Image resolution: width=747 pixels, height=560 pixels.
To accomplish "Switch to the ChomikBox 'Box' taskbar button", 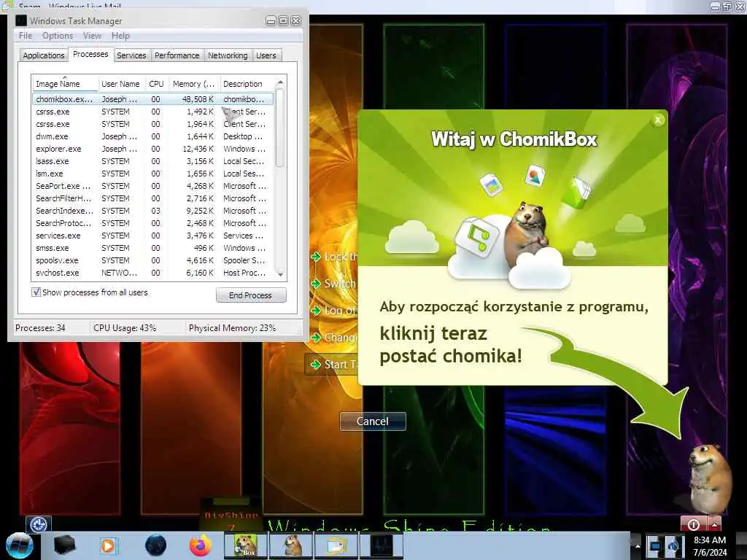I will (x=246, y=545).
